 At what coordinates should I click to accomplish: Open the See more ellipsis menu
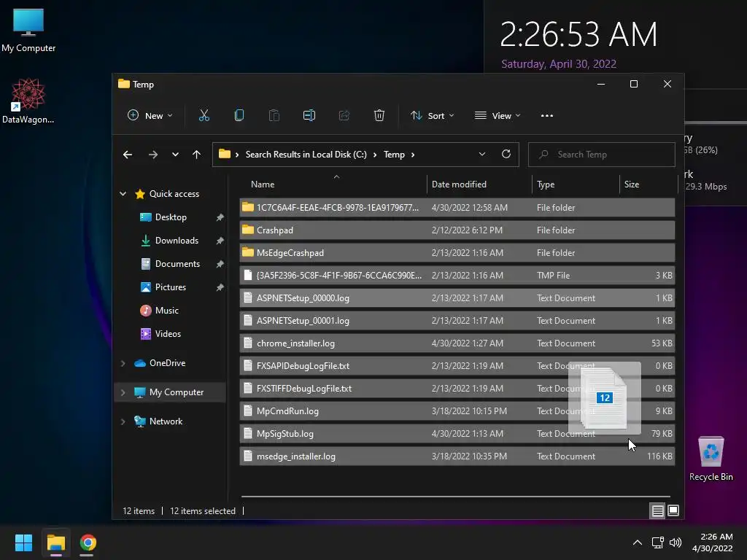547,115
